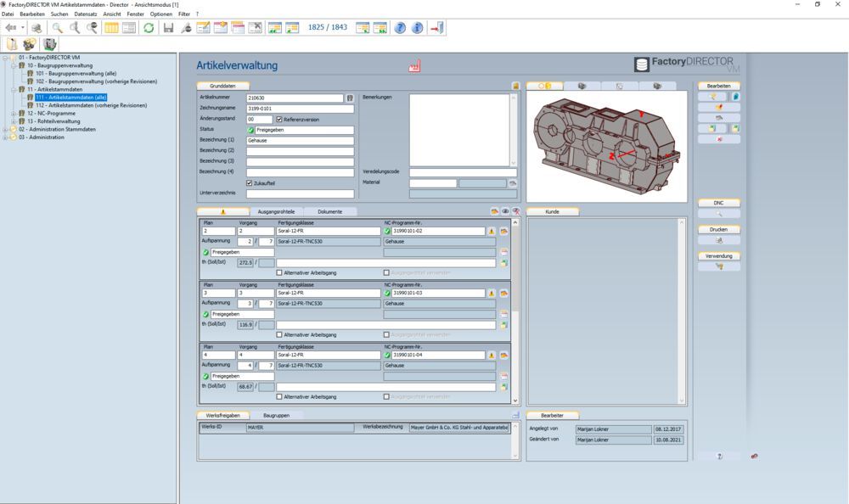The image size is (849, 504).
Task: Click the material picker icon beside Material
Action: tap(513, 183)
